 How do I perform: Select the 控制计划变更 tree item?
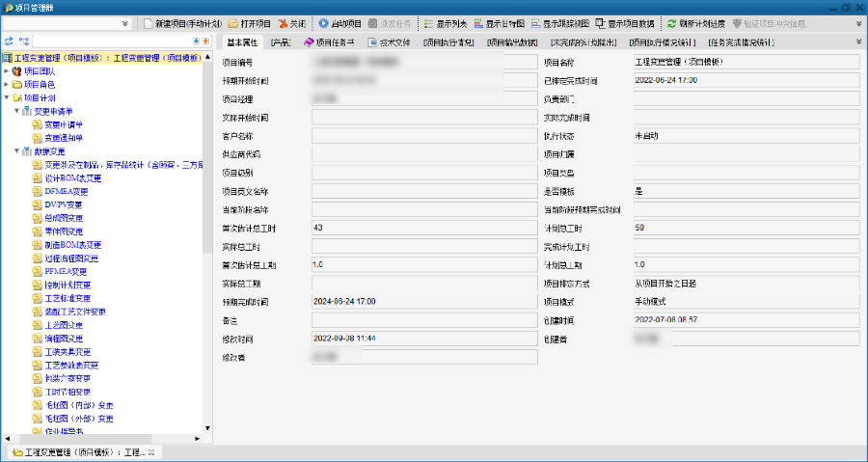(68, 285)
